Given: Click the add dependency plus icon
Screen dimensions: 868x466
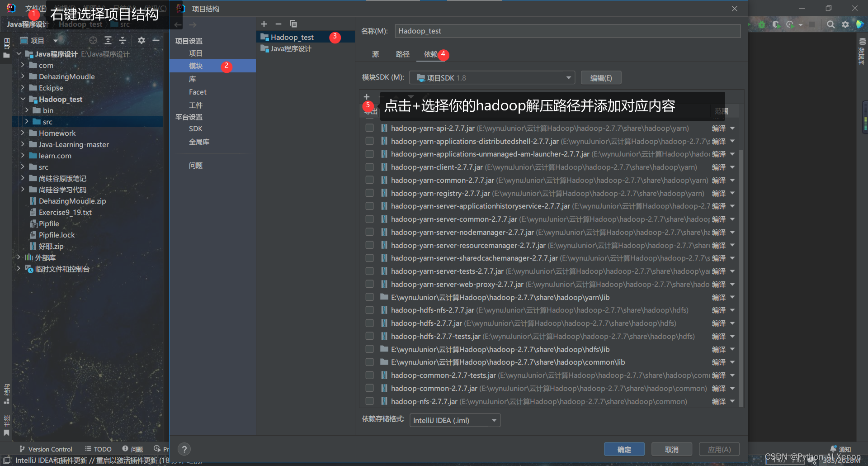Looking at the screenshot, I should coord(367,97).
